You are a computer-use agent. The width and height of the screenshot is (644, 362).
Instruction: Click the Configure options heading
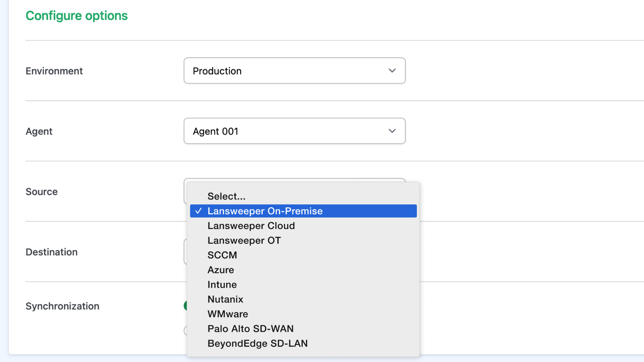tap(76, 16)
